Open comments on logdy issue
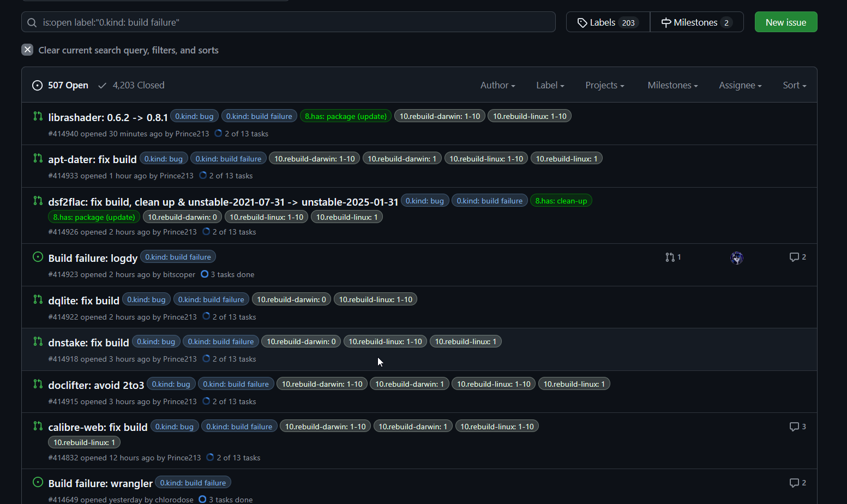The height and width of the screenshot is (504, 847). coord(798,257)
